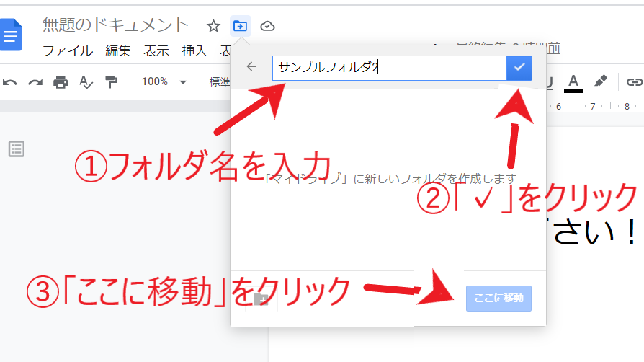Open the 標準 paragraph style dropdown

pyautogui.click(x=220, y=82)
